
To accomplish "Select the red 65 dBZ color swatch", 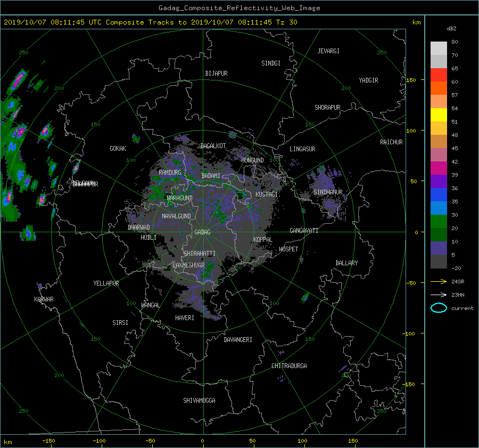I will pyautogui.click(x=439, y=75).
